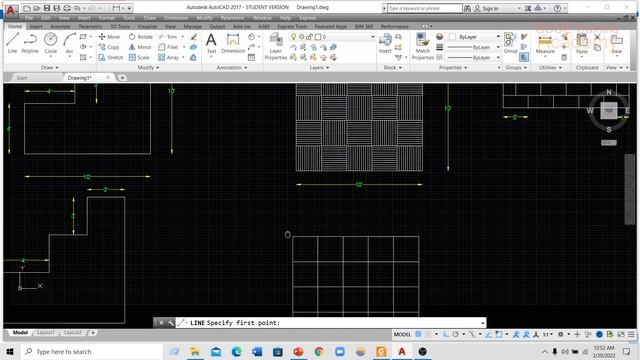Switch to Layout1 tab

tap(45, 333)
